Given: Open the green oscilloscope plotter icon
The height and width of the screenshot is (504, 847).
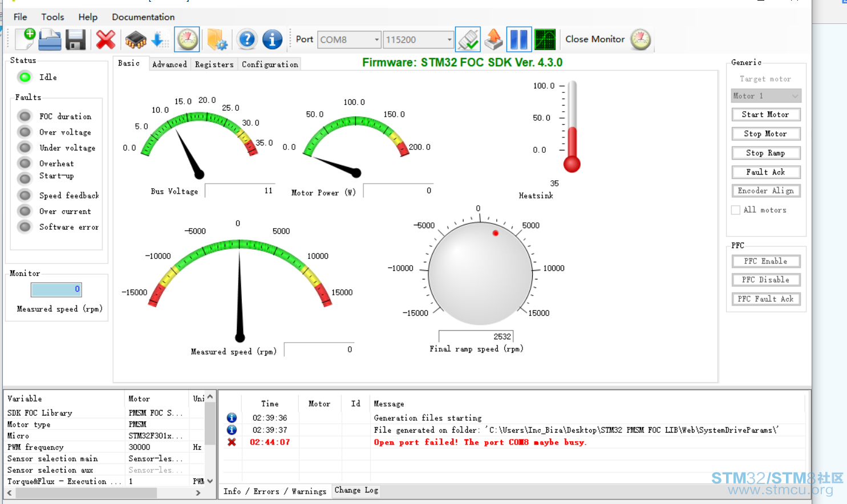Looking at the screenshot, I should (545, 39).
